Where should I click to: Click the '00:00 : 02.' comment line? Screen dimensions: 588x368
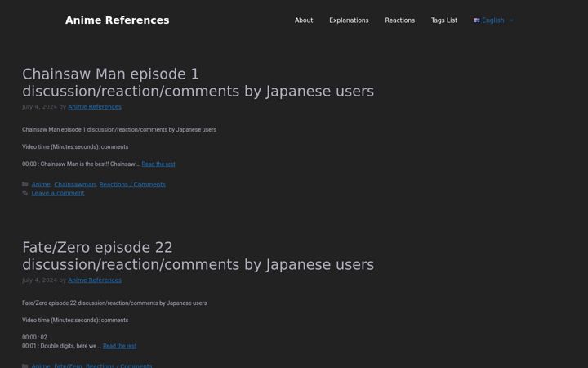(35, 338)
